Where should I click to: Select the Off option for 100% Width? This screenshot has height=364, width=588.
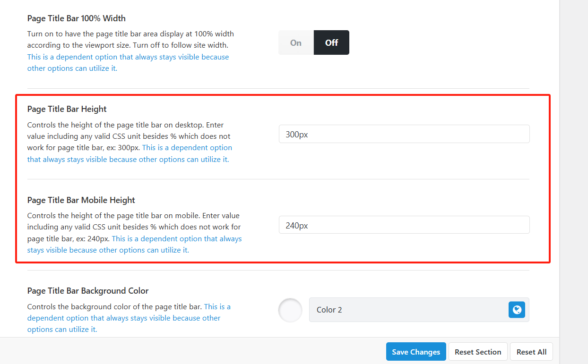point(331,42)
